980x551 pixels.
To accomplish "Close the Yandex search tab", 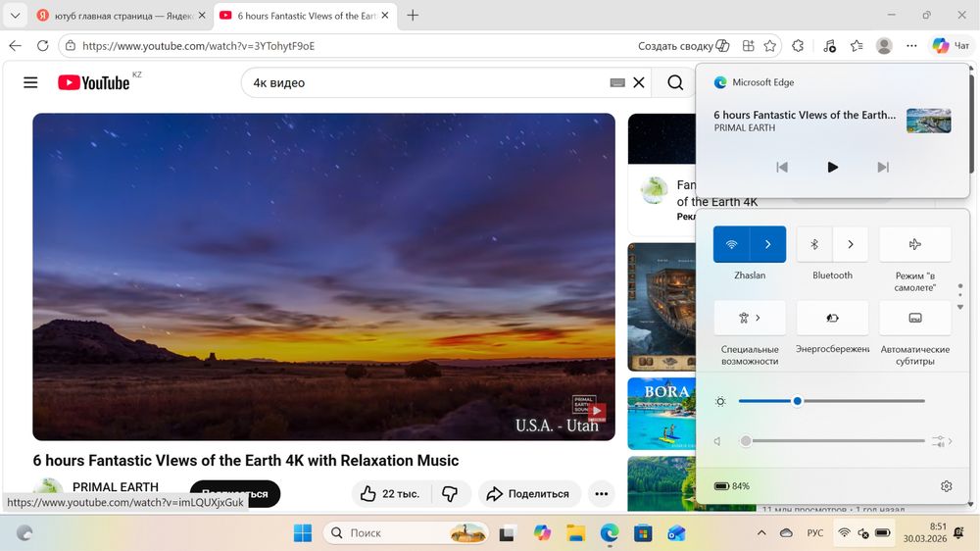I will [x=202, y=16].
